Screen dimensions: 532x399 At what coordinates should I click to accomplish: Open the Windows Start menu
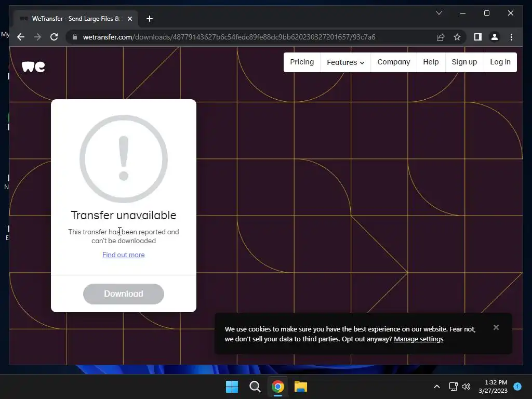[232, 387]
